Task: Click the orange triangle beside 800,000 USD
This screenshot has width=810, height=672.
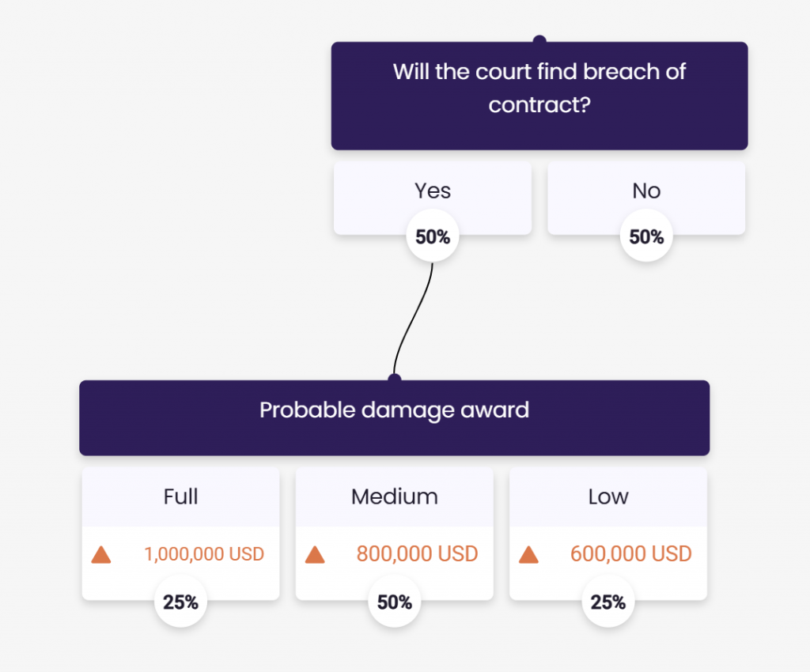Action: [x=315, y=555]
